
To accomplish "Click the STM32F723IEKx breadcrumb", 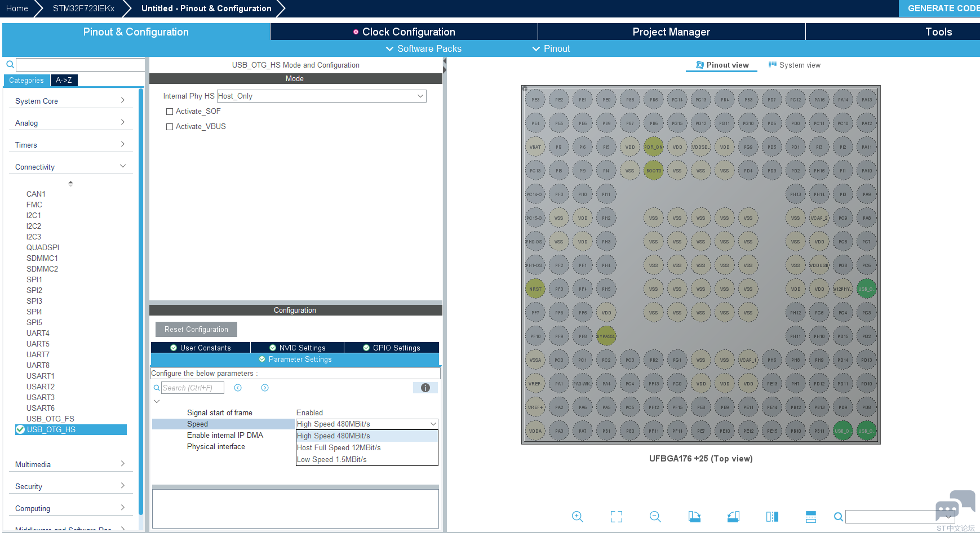I will pos(83,8).
